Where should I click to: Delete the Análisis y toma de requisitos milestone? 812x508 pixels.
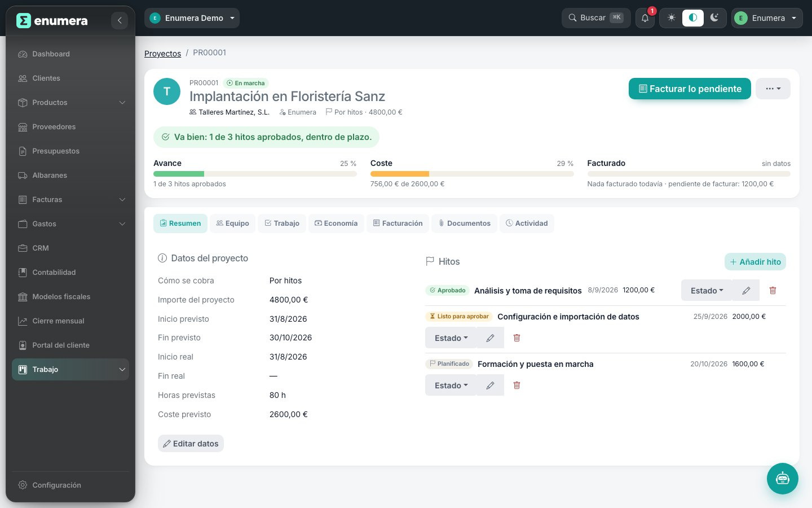coord(773,291)
